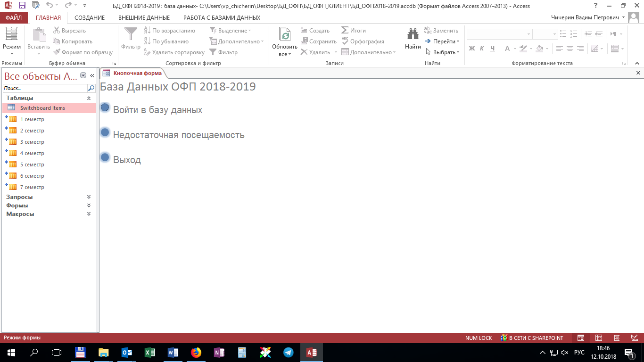Open Telegram from the taskbar
The width and height of the screenshot is (644, 362).
point(288,352)
